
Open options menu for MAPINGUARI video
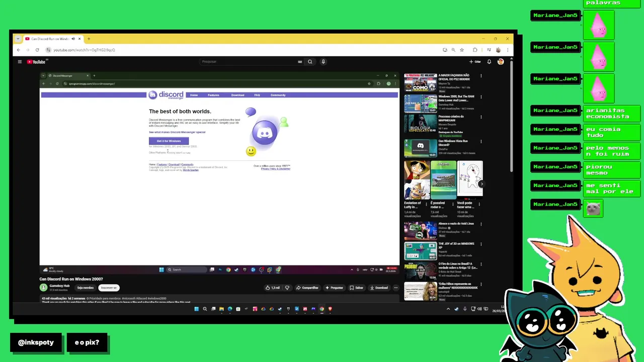click(481, 117)
